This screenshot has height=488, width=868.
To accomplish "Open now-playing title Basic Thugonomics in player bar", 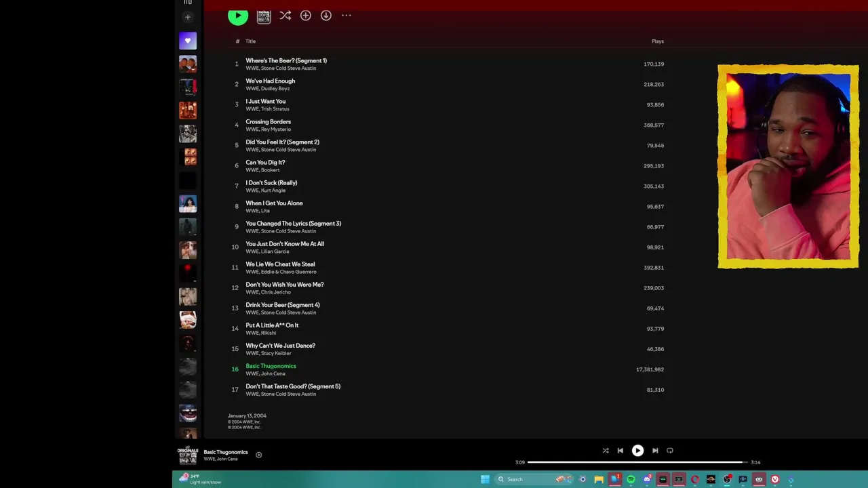I will point(226,452).
